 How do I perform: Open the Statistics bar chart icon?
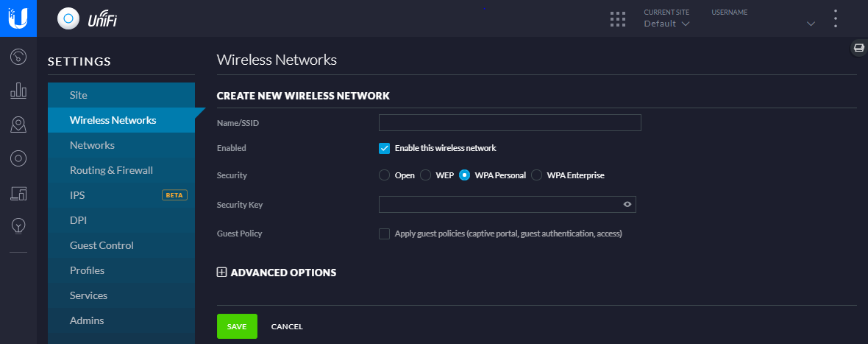pyautogui.click(x=18, y=91)
